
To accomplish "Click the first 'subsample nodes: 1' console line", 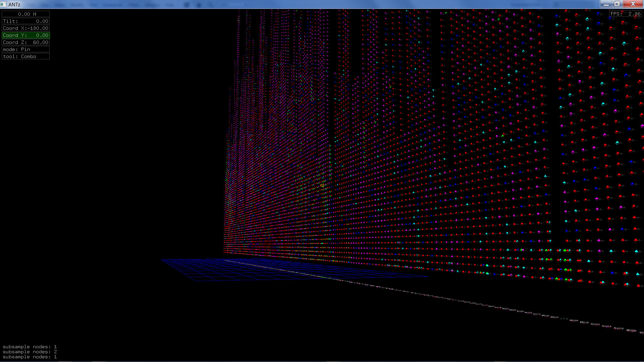I will pos(30,347).
